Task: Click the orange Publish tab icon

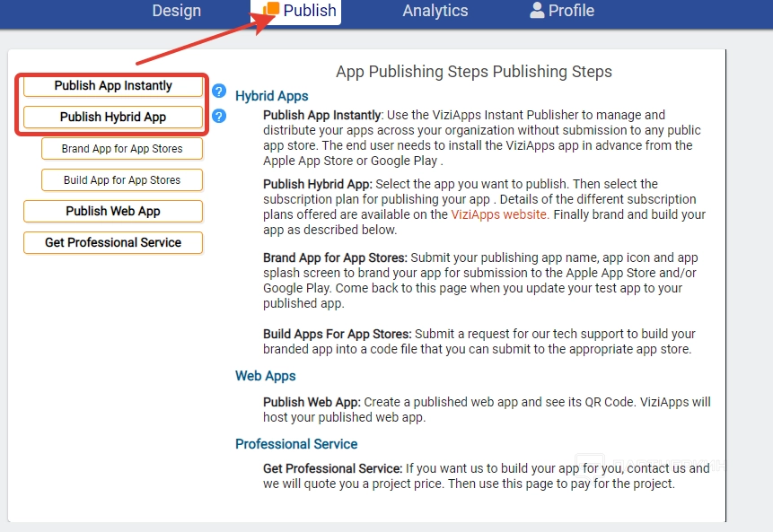Action: (x=270, y=8)
